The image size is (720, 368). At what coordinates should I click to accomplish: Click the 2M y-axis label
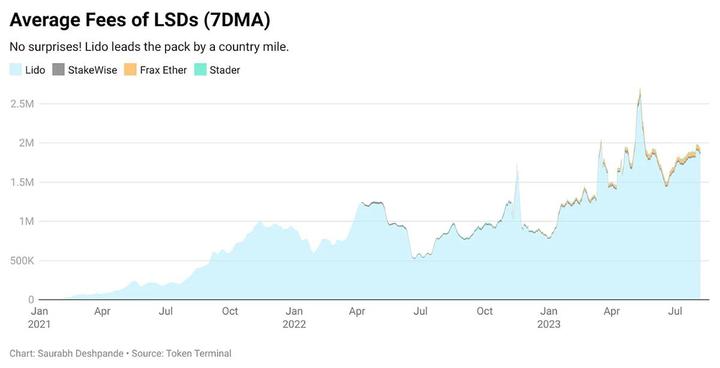[x=27, y=143]
